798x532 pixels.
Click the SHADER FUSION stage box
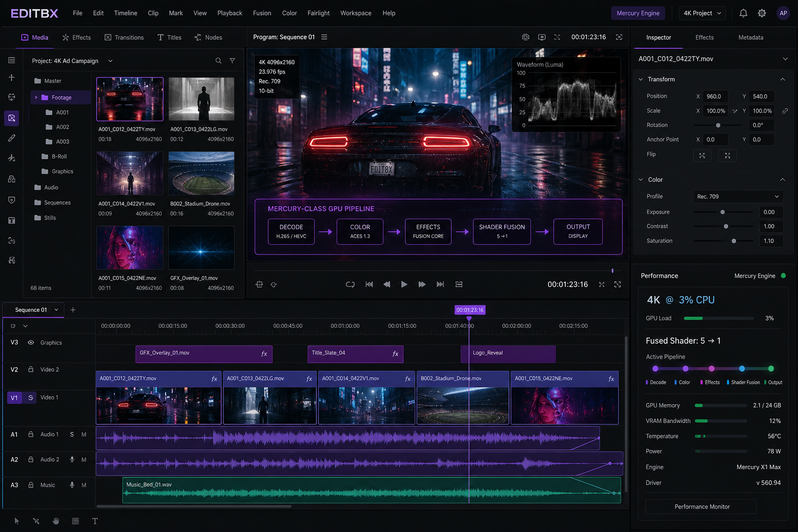(502, 232)
